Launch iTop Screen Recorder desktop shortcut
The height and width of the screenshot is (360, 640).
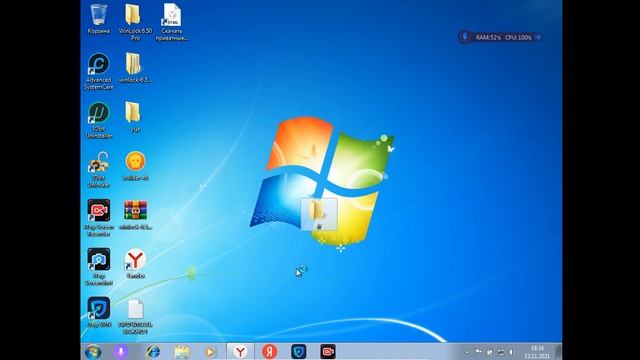coord(98,218)
